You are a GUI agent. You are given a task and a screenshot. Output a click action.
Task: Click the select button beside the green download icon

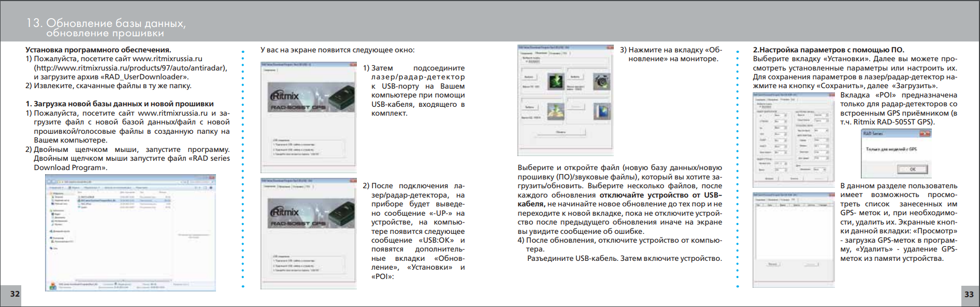pos(529,77)
